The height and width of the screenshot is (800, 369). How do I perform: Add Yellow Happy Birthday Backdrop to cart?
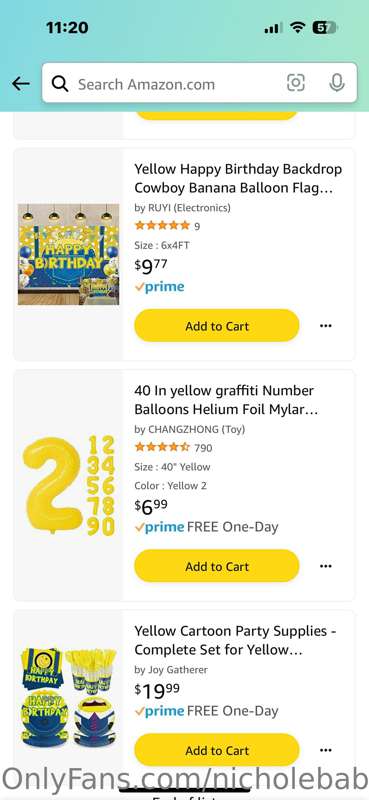(x=217, y=326)
